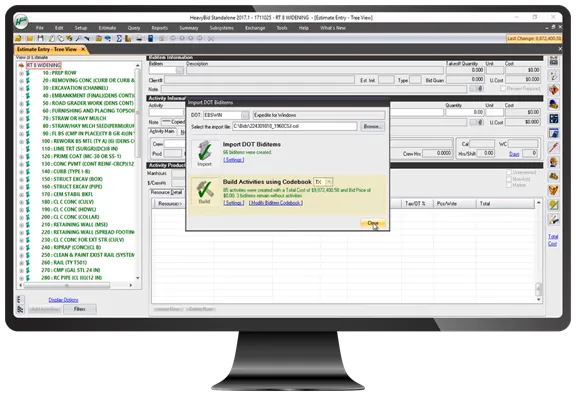The width and height of the screenshot is (576, 397).
Task: Expand the 140 : CURB (TYPE I-B) tree node
Action: [x=21, y=172]
